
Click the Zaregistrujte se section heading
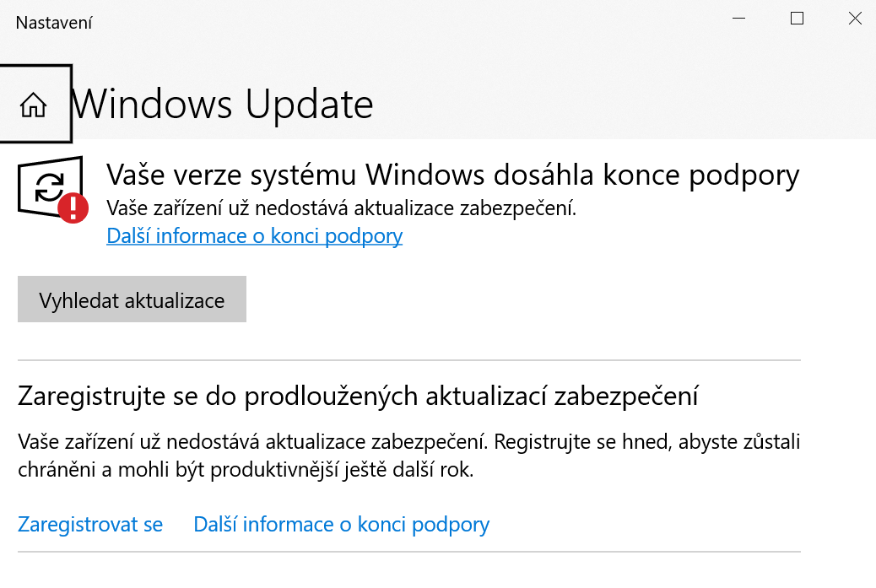(359, 395)
